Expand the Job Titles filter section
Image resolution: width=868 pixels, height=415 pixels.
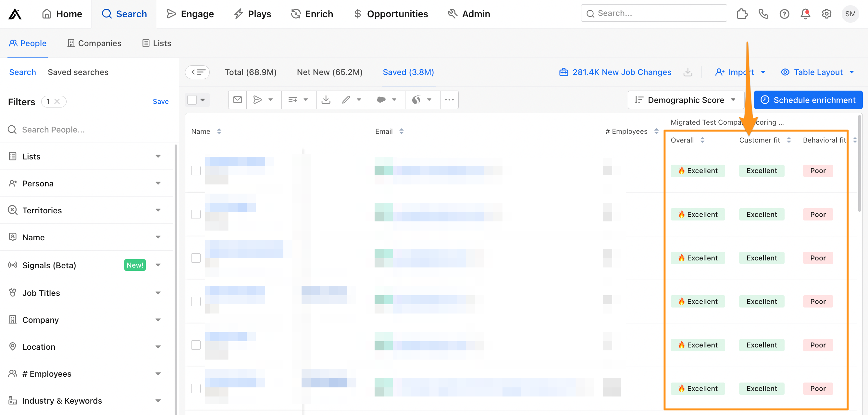point(41,293)
